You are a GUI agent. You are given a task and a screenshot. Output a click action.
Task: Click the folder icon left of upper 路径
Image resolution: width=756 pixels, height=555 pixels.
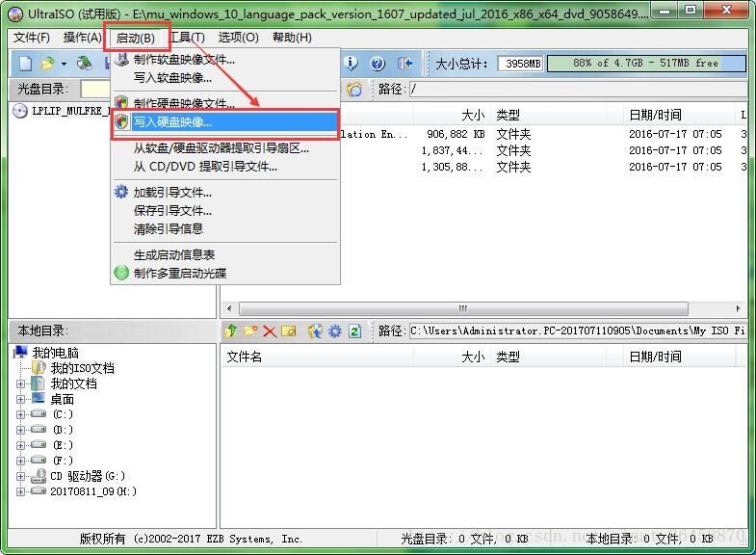[354, 89]
